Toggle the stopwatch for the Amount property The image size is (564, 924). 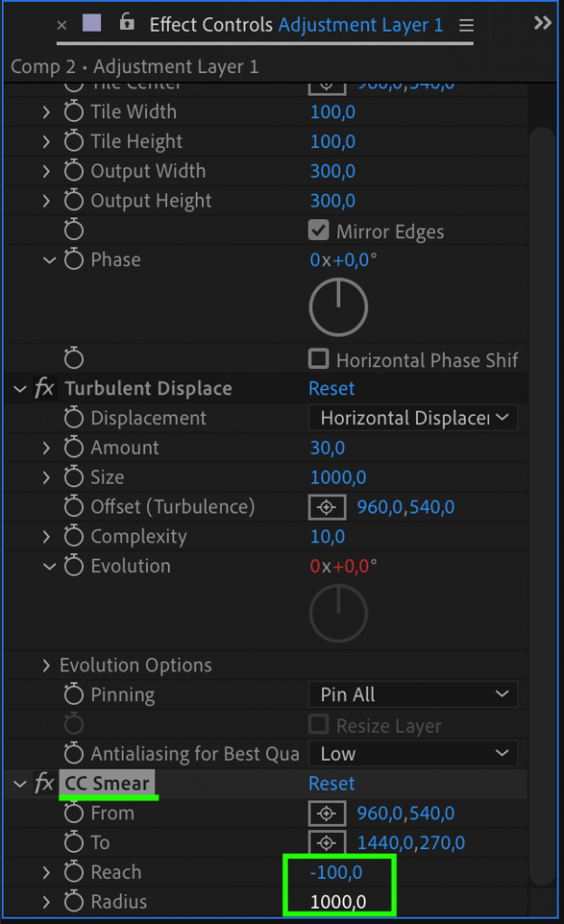coord(73,447)
